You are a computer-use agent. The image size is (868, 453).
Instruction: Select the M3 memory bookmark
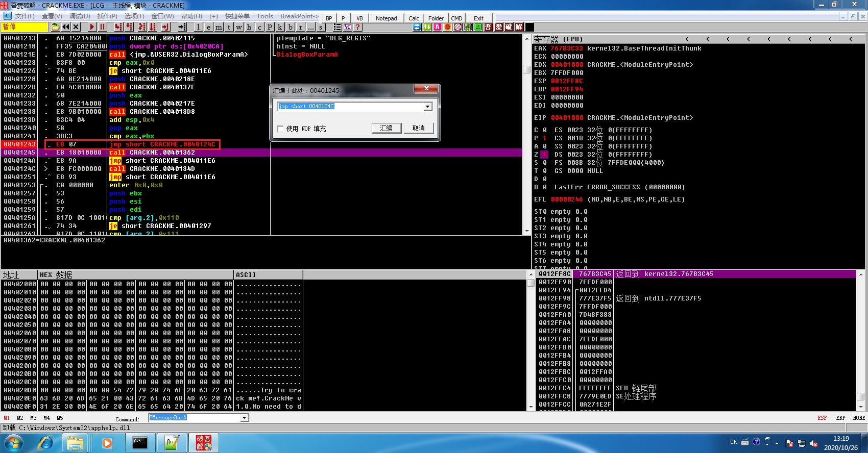coord(33,418)
